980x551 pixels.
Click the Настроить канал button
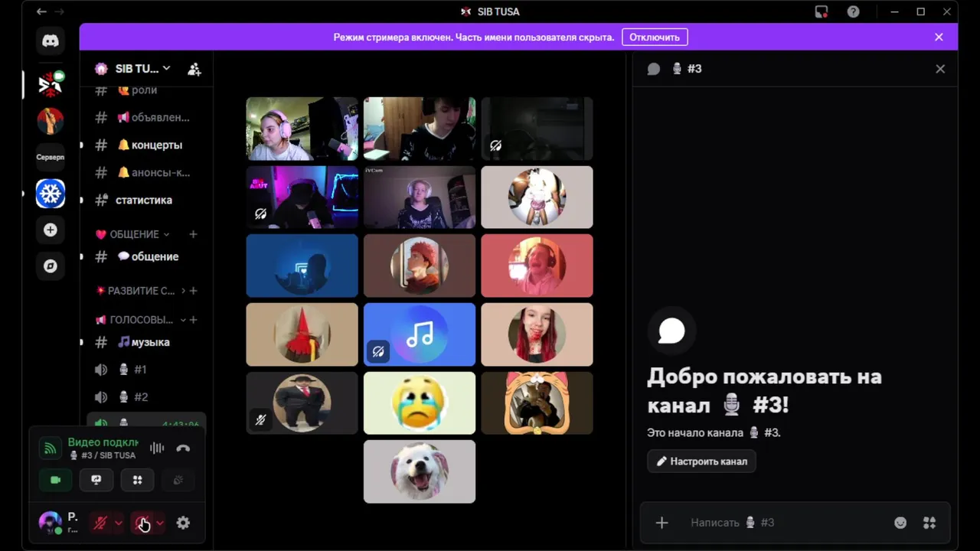701,461
